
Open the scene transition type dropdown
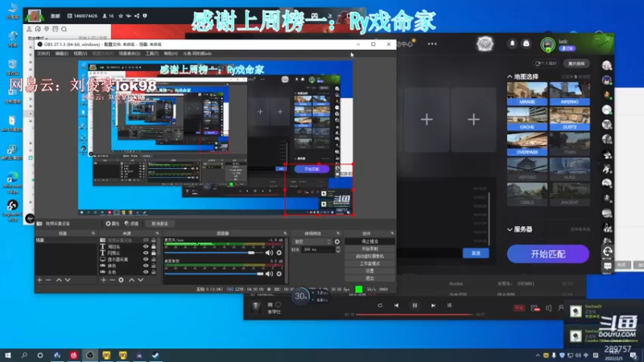tap(312, 242)
